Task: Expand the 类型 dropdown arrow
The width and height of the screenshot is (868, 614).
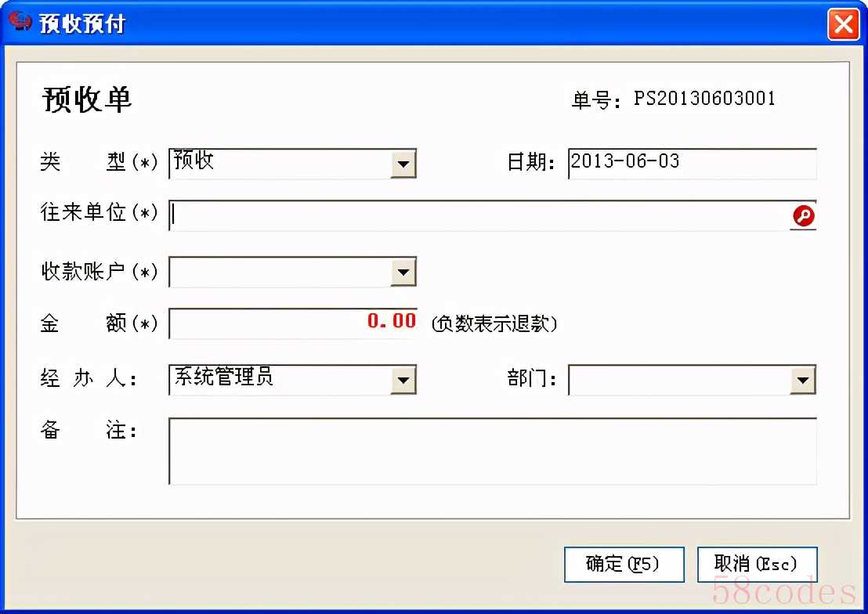Action: [403, 164]
